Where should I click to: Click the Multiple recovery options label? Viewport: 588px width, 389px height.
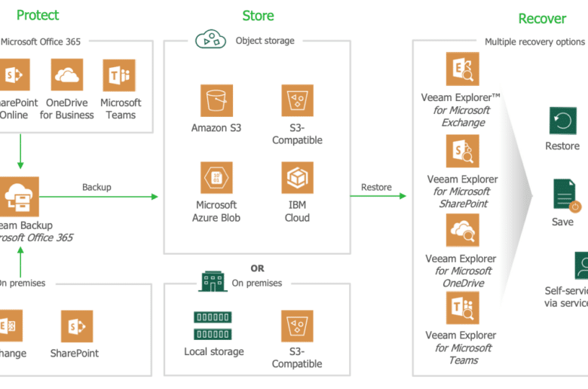point(534,41)
